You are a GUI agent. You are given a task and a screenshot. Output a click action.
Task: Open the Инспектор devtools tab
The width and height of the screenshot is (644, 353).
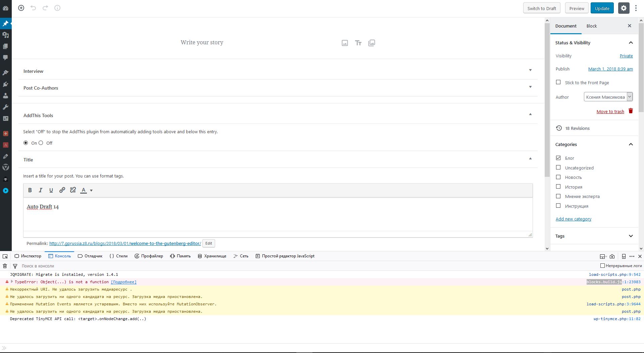coord(28,256)
